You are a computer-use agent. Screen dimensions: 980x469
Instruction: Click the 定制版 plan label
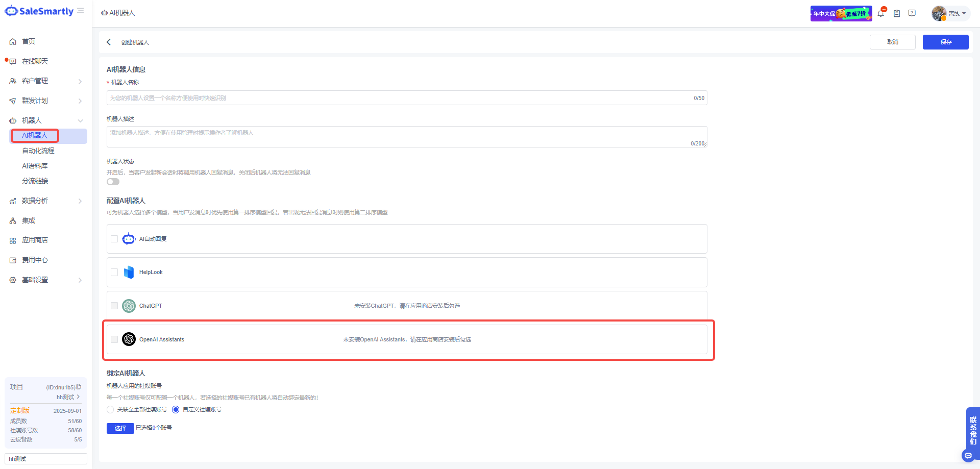click(x=20, y=410)
